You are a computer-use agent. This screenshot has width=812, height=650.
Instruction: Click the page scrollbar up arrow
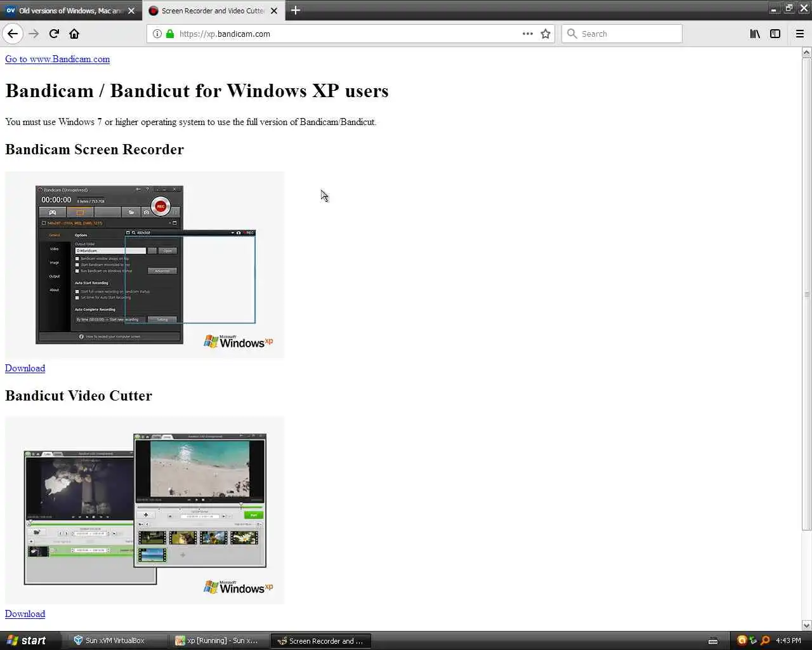pyautogui.click(x=807, y=52)
